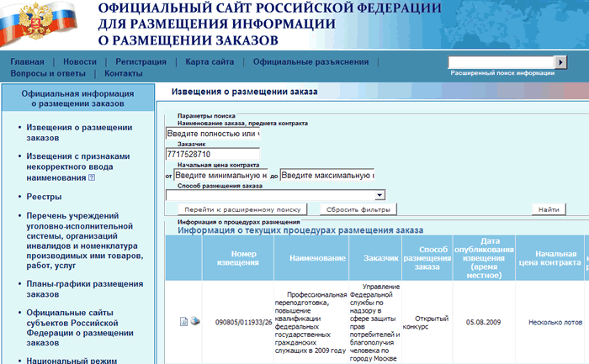Open the Карта сайта menu item
The width and height of the screenshot is (589, 364).
[x=210, y=61]
